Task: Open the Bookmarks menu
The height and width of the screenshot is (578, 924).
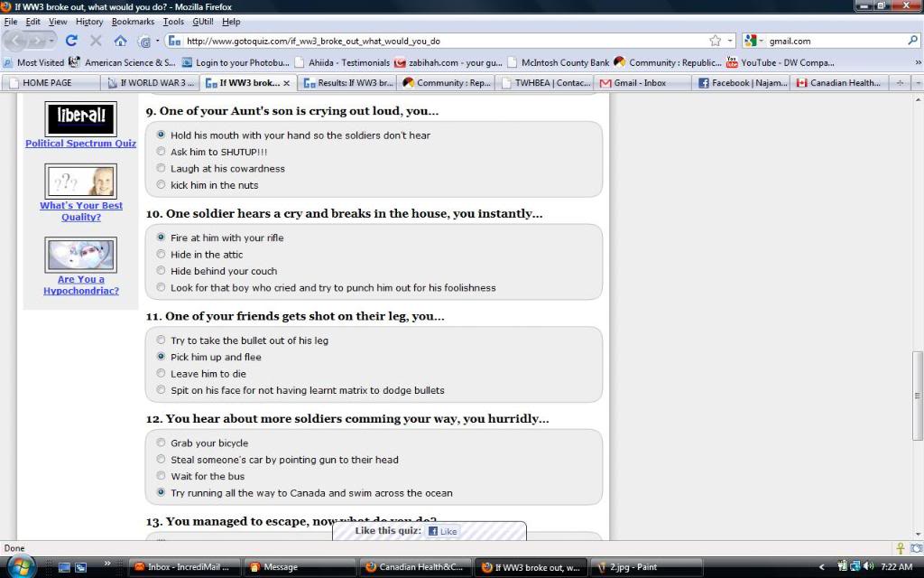Action: 133,21
